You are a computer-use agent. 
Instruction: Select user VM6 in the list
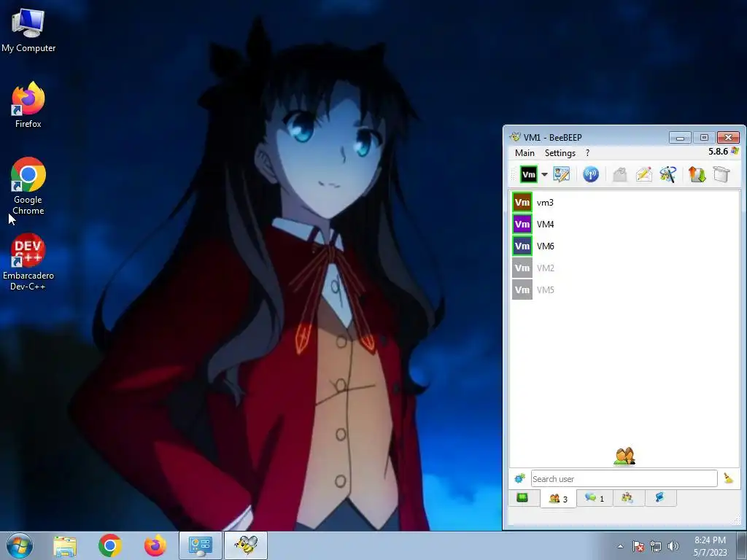(624, 246)
